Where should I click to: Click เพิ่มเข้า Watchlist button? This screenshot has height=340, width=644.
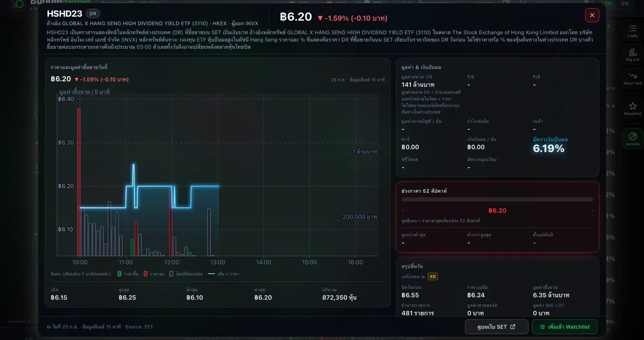click(x=565, y=327)
